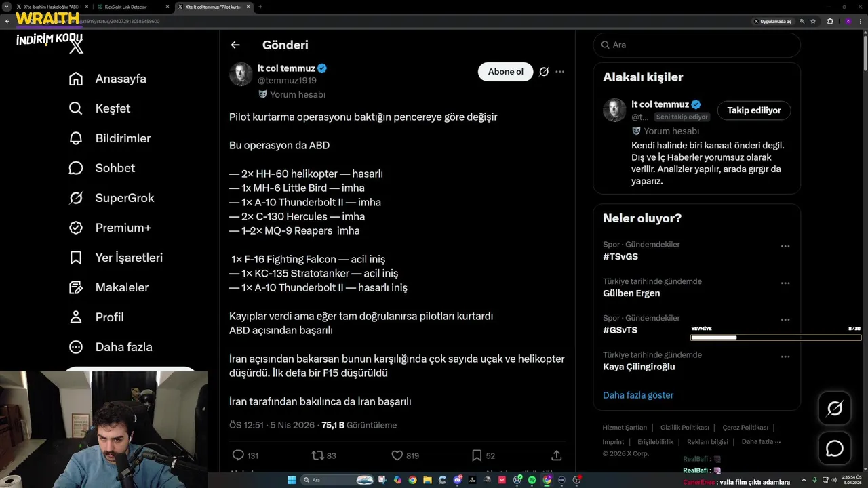
Task: Click the Abone ol subscribe button
Action: [x=506, y=72]
